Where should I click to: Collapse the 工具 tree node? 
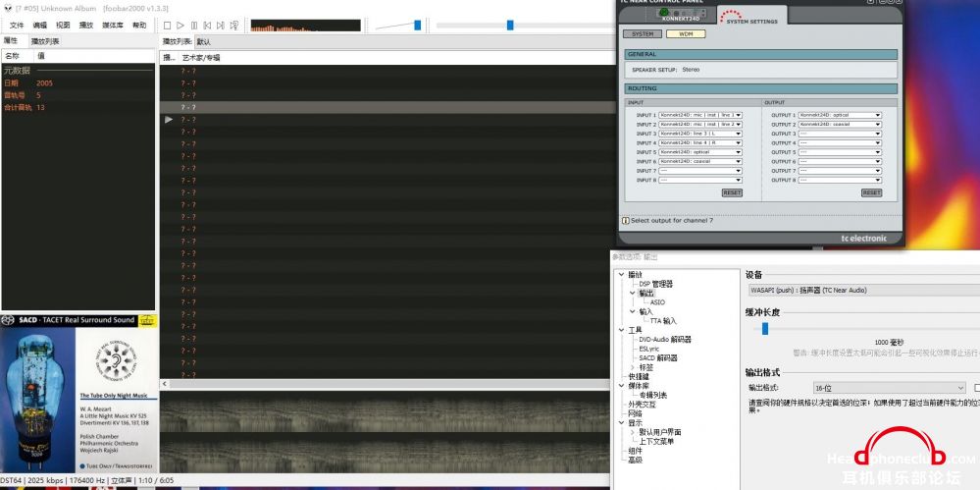coord(621,330)
